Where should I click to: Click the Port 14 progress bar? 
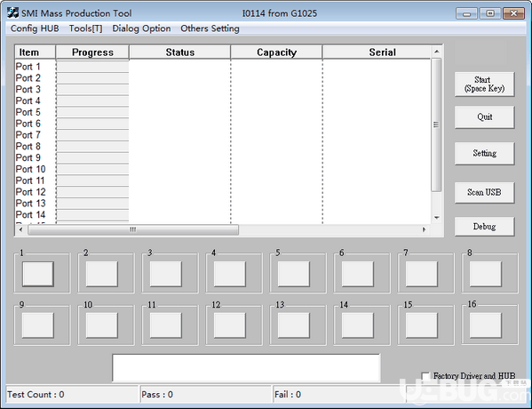92,214
